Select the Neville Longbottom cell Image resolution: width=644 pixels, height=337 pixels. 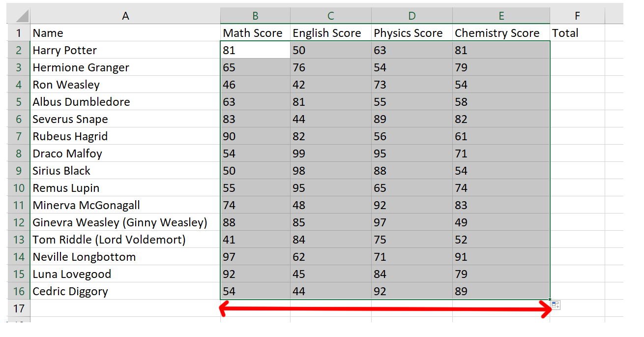pos(125,257)
